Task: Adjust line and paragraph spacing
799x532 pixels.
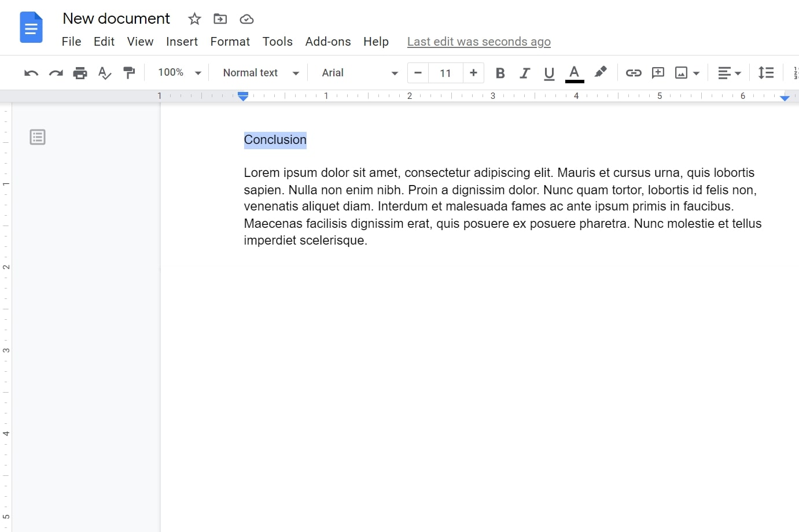Action: [x=766, y=73]
